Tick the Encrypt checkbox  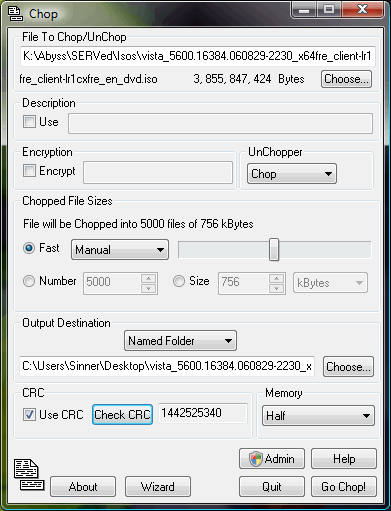tap(29, 171)
